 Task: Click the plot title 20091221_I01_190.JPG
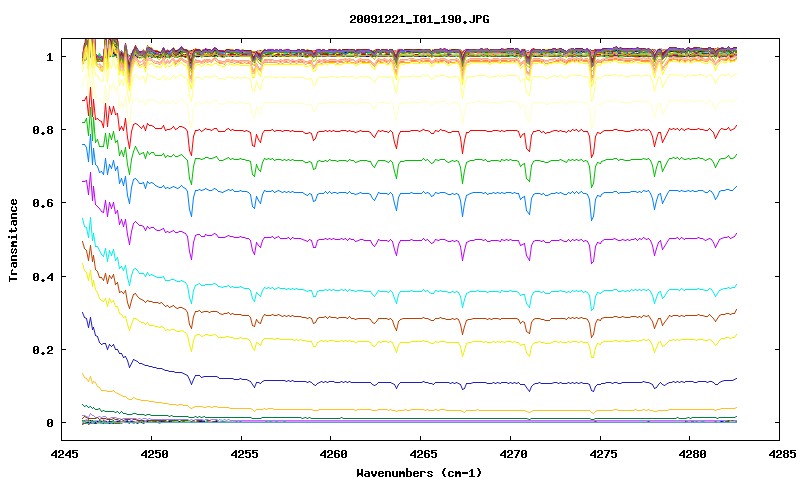[x=419, y=19]
